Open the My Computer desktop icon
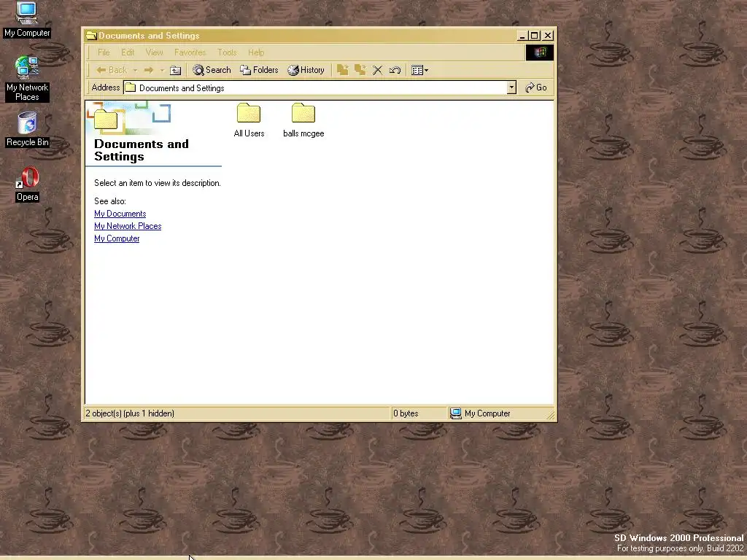This screenshot has width=747, height=560. click(27, 20)
